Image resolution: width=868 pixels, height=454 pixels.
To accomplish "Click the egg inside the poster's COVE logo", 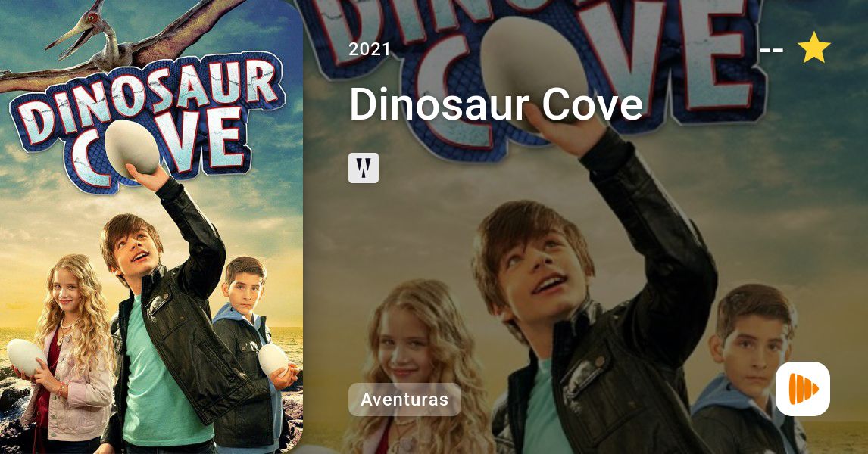I will (132, 148).
